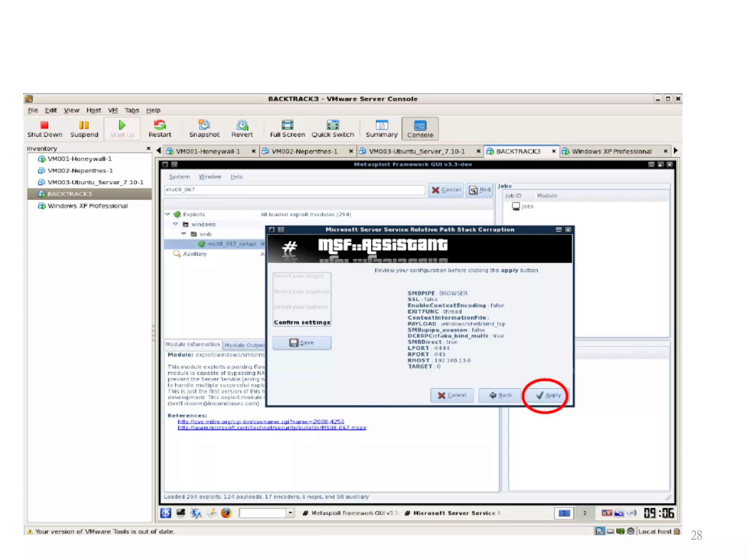Click the Revert toolbar icon
The height and width of the screenshot is (560, 747).
pos(242,126)
